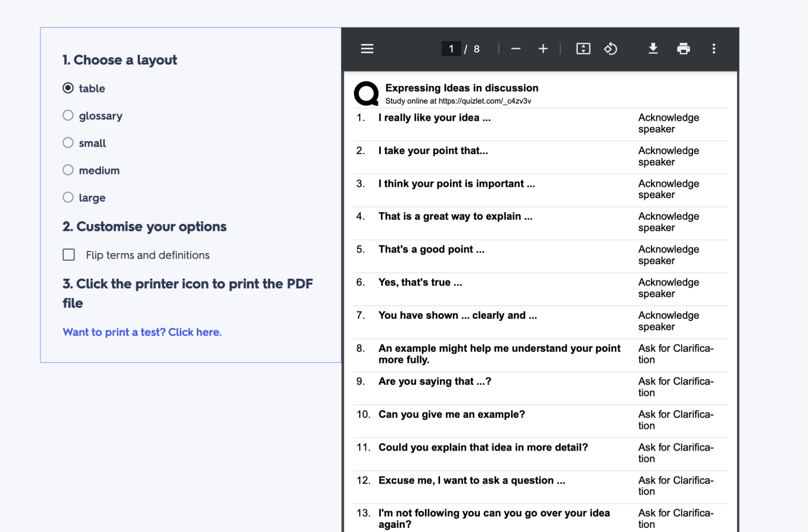Zoom in with the plus icon

tap(543, 49)
